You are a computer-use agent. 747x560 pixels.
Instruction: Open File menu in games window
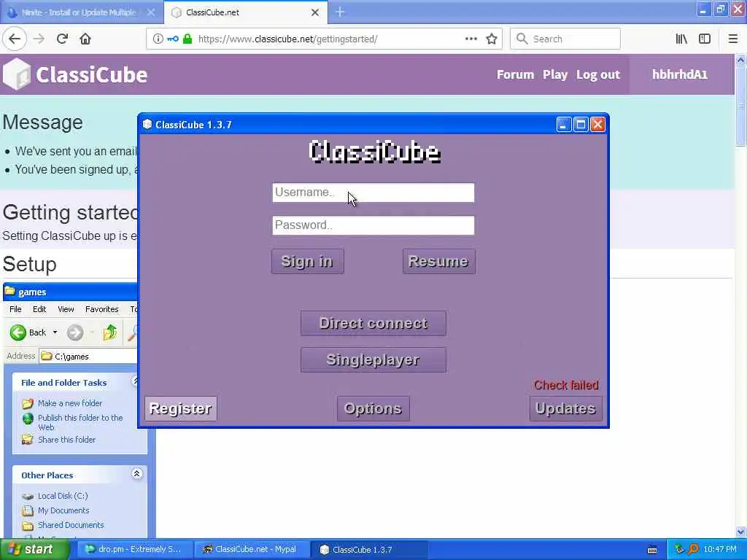pyautogui.click(x=15, y=309)
